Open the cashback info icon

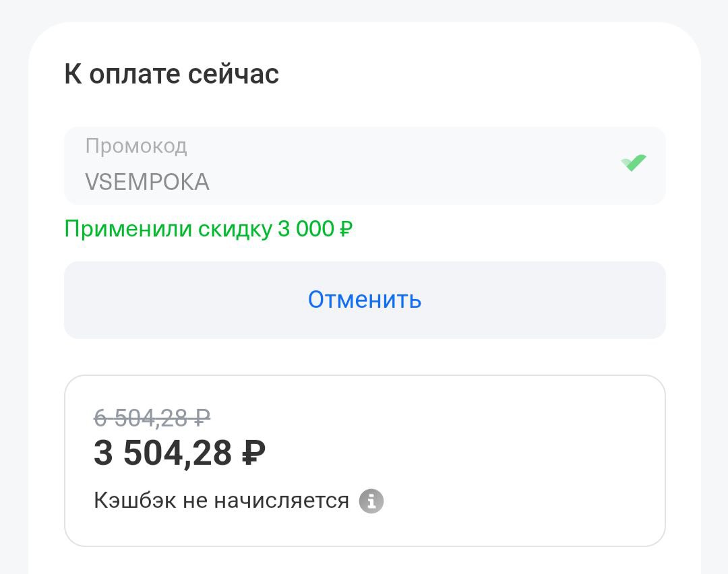(x=371, y=501)
